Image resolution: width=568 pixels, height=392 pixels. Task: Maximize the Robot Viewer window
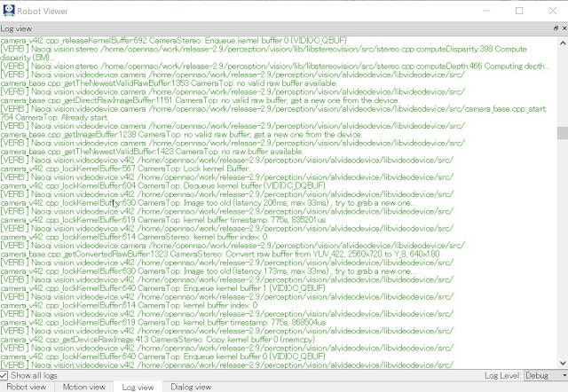(x=519, y=11)
